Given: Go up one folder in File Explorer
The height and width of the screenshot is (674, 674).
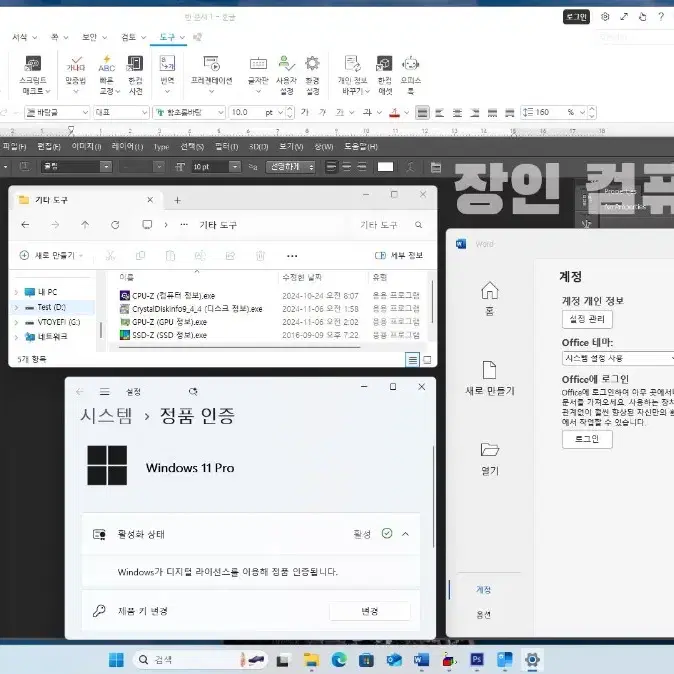Looking at the screenshot, I should click(x=85, y=225).
